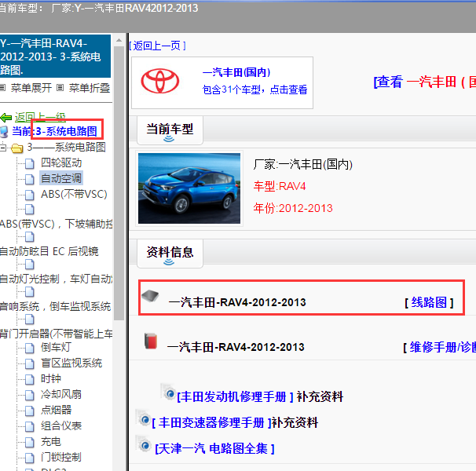Image resolution: width=476 pixels, height=471 pixels.
Task: Open 一汽丰田(国内) brand link
Action: [236, 72]
